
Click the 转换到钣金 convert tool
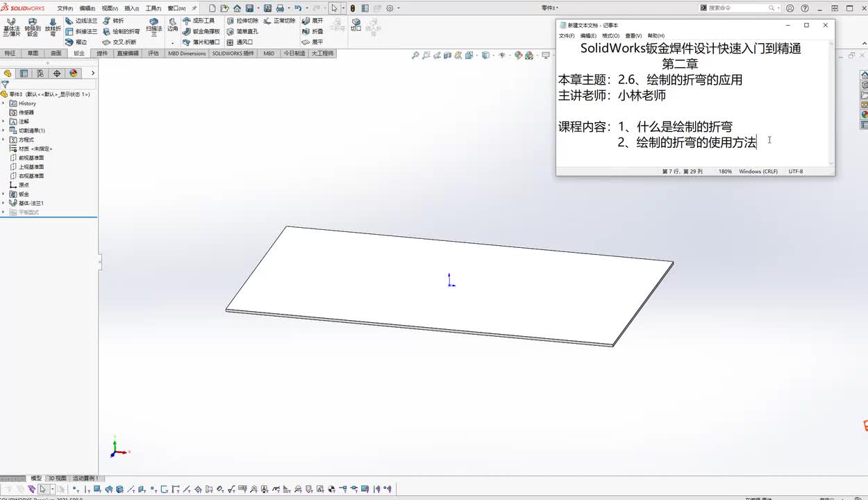33,27
